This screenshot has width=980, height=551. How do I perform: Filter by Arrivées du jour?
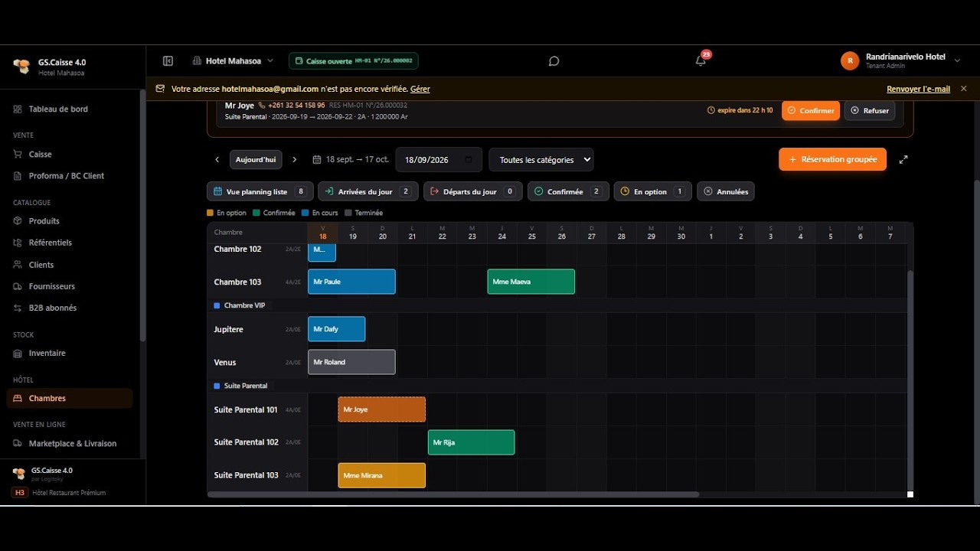pos(368,191)
